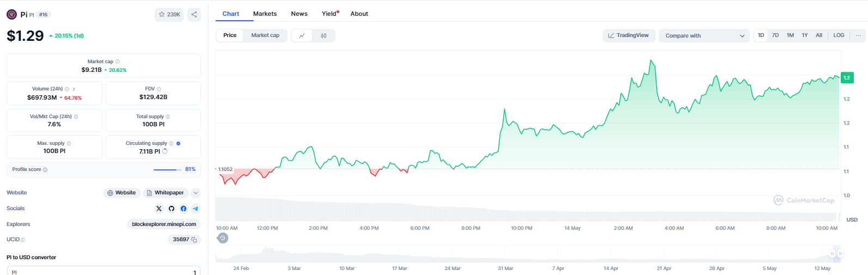Open the share icon button
The width and height of the screenshot is (868, 275).
(194, 15)
